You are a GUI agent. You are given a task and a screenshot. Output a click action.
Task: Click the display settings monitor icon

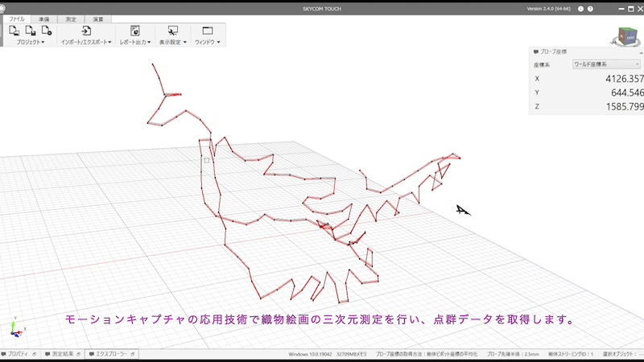click(172, 30)
